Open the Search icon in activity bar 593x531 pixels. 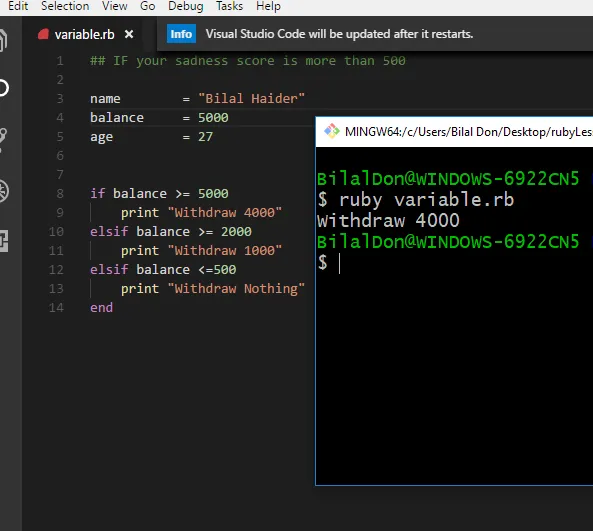click(3, 88)
